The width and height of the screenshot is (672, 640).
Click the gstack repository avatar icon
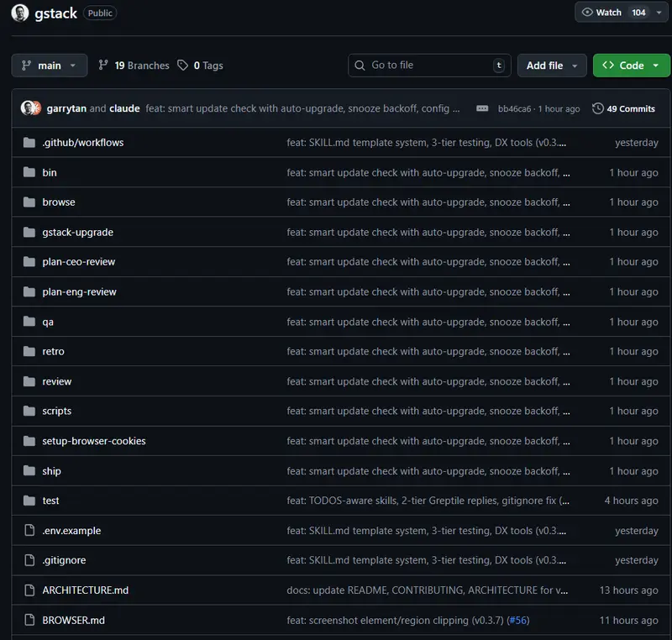pos(18,13)
